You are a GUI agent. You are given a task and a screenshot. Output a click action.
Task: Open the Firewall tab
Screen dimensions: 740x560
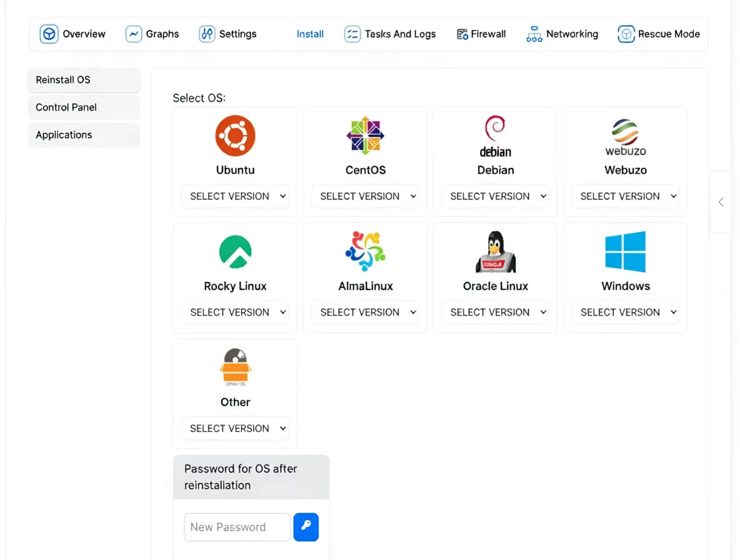pos(481,34)
